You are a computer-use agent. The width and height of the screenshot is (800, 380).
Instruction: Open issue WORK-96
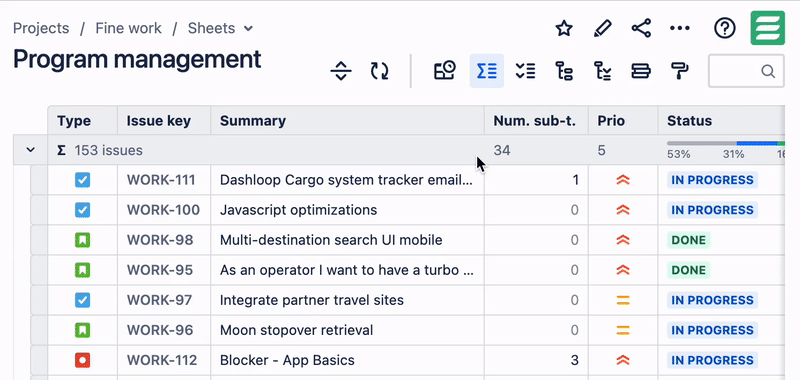(x=160, y=331)
